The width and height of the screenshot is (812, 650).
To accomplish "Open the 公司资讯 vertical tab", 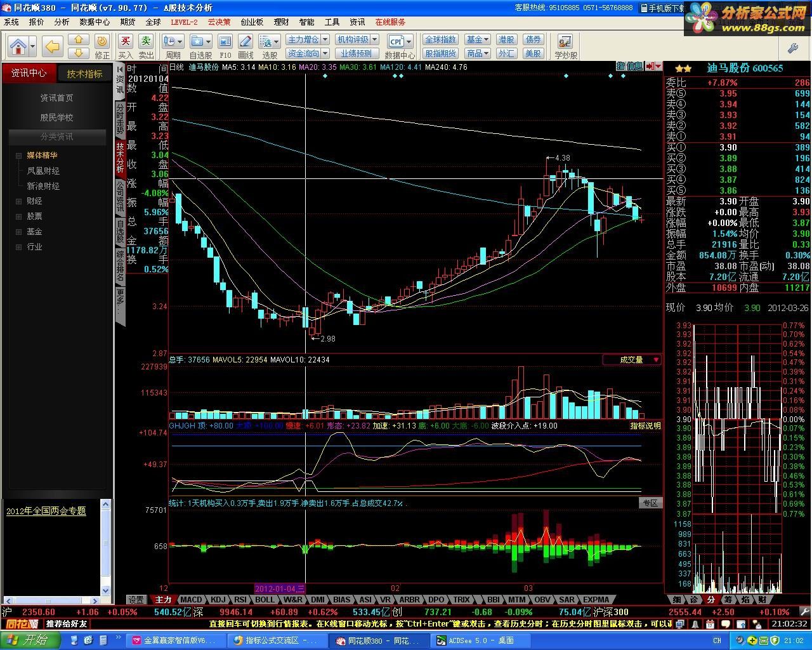I will point(120,197).
